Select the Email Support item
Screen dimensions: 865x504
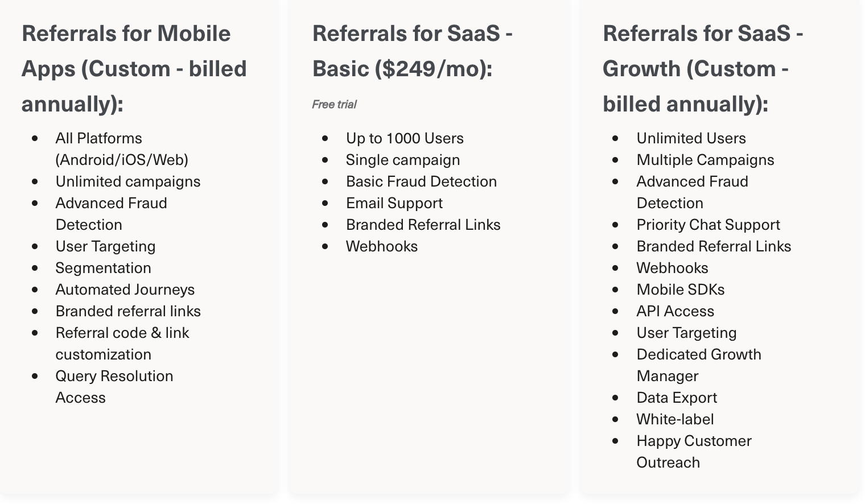click(x=394, y=203)
